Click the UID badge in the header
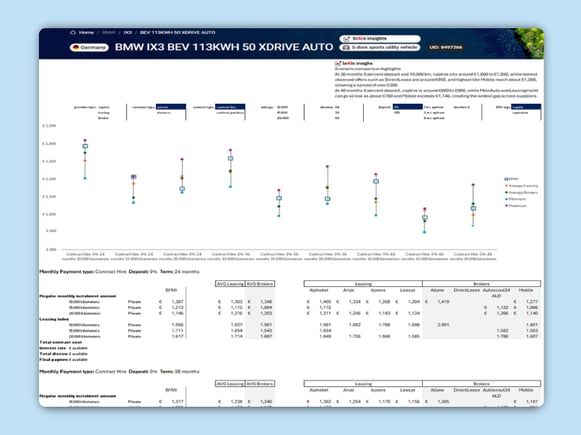 (x=446, y=47)
